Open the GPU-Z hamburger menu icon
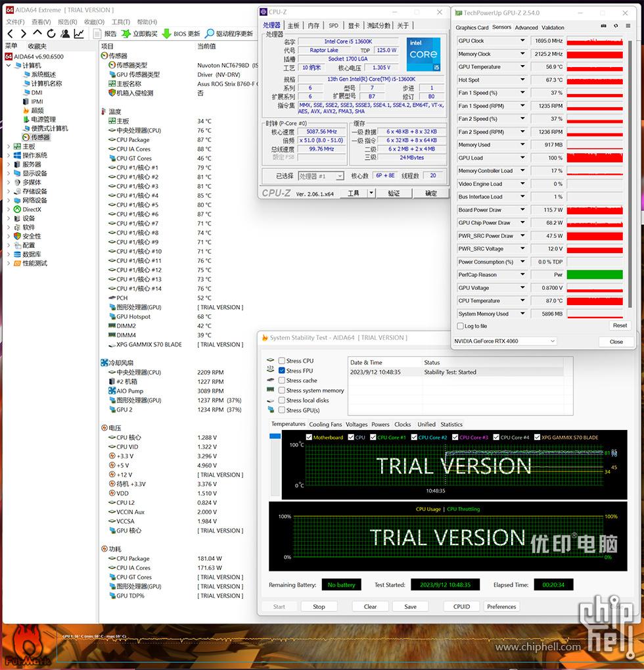This screenshot has width=644, height=670. pyautogui.click(x=628, y=26)
